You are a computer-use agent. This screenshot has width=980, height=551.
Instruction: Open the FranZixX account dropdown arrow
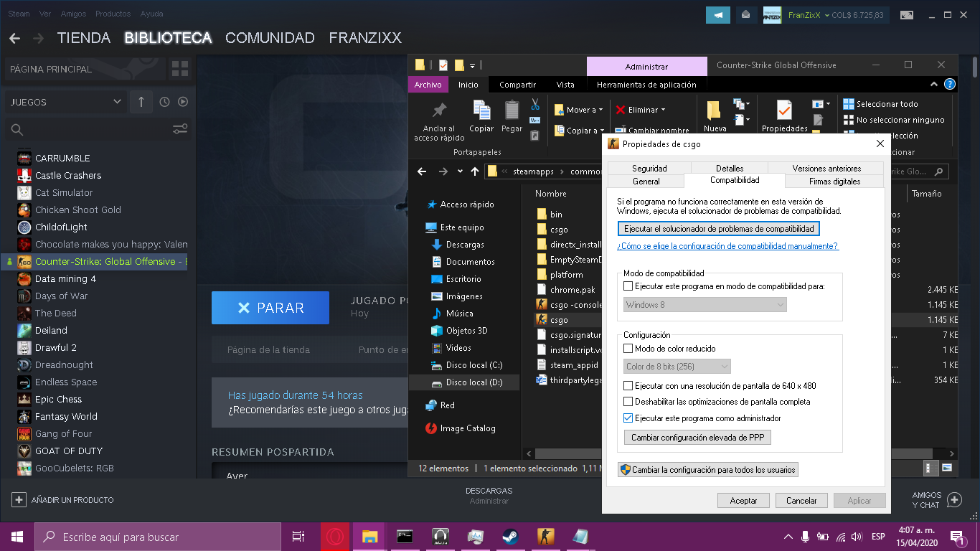pyautogui.click(x=827, y=15)
